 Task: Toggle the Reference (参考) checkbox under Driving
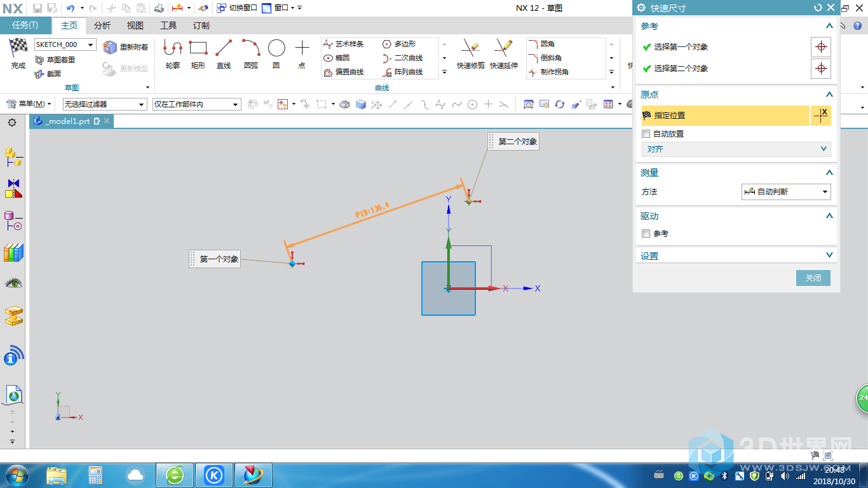click(646, 234)
